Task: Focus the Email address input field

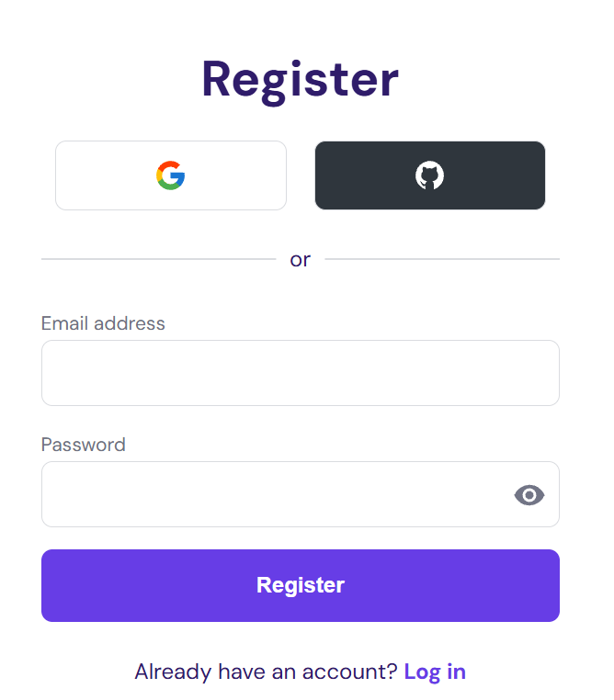Action: click(300, 373)
